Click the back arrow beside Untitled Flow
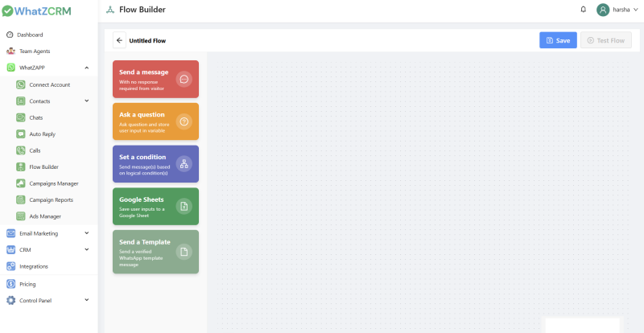 coord(119,40)
